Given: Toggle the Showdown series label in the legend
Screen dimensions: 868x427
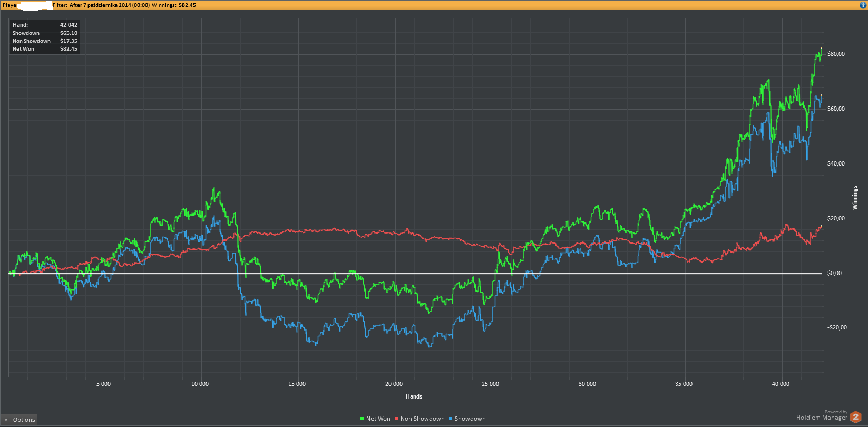Looking at the screenshot, I should tap(470, 419).
